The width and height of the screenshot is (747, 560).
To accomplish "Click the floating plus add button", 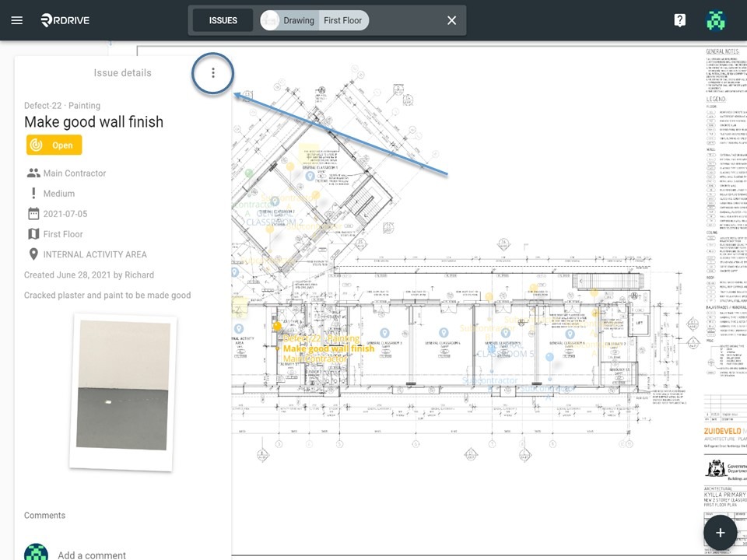I will tap(720, 533).
